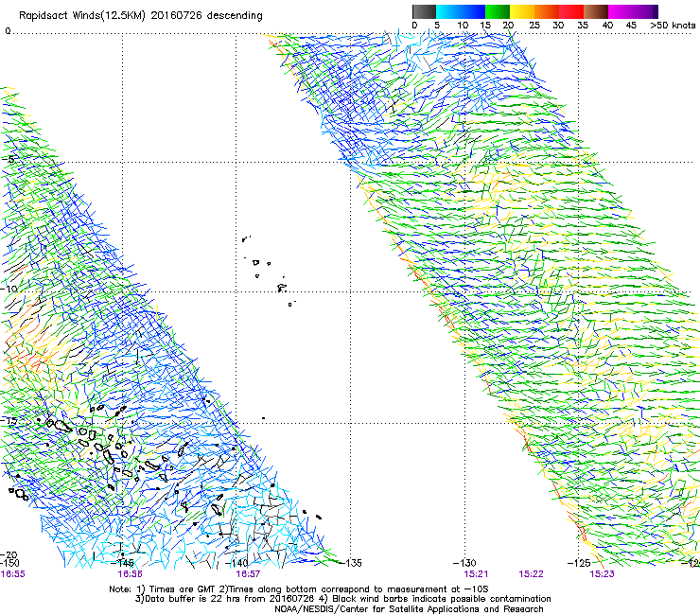Viewport: 700px width, 615px height.
Task: Pick the gray 0-5 knots color segment
Action: tap(425, 11)
